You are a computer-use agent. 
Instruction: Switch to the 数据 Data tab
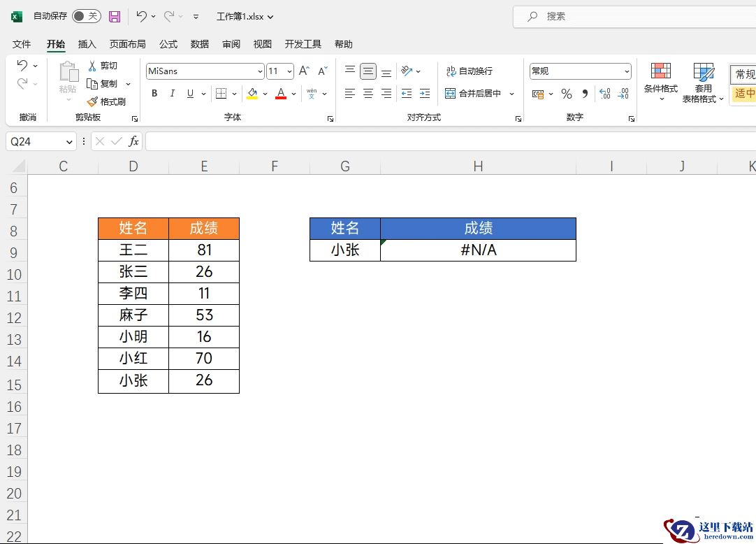tap(200, 44)
